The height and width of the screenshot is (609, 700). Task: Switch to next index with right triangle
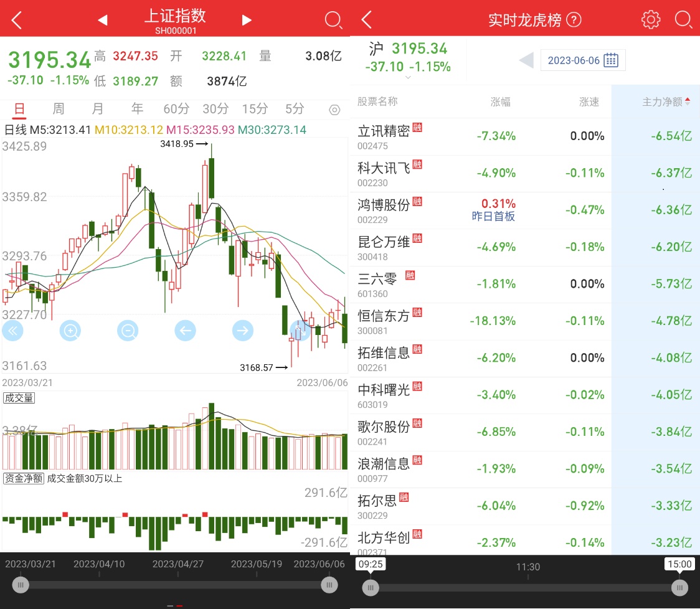(247, 21)
